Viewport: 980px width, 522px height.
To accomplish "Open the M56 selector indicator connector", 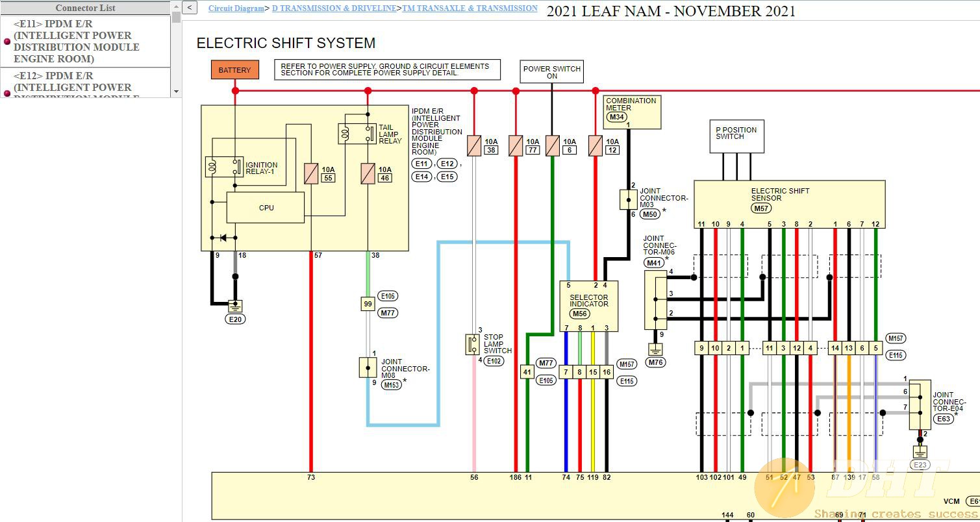I will pos(579,314).
